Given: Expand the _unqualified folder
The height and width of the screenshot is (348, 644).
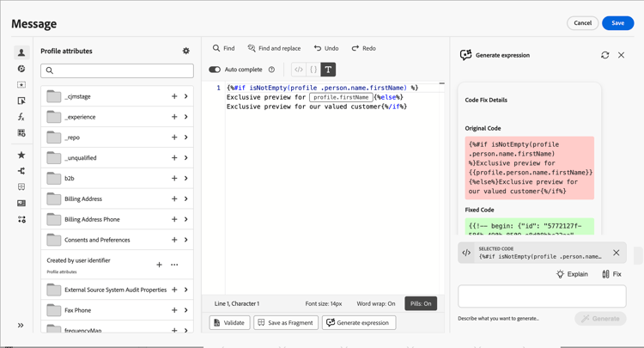Looking at the screenshot, I should coord(186,158).
